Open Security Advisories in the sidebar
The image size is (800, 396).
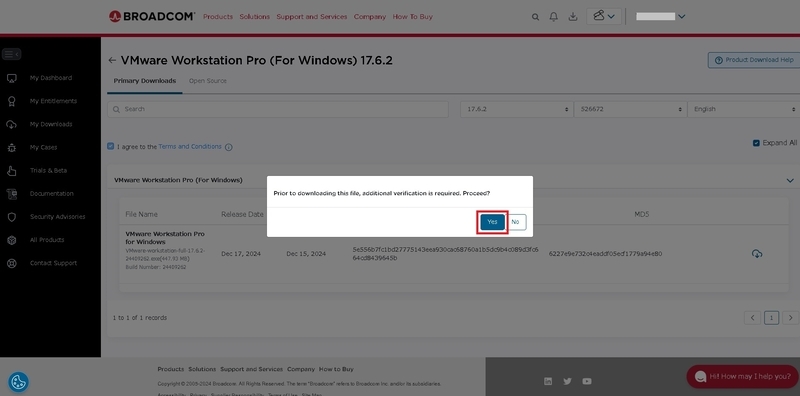click(57, 217)
